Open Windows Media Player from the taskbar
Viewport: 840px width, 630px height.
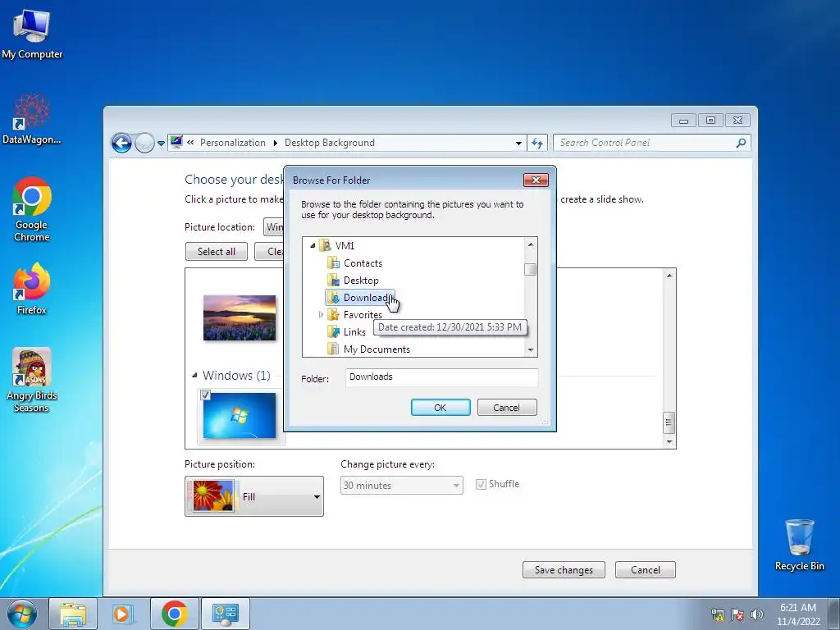(123, 614)
